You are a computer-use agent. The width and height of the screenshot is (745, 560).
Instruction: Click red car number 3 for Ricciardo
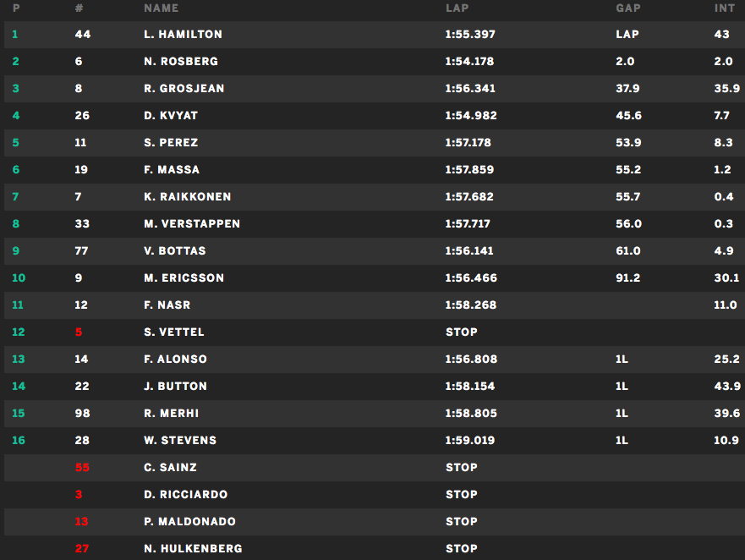[79, 495]
